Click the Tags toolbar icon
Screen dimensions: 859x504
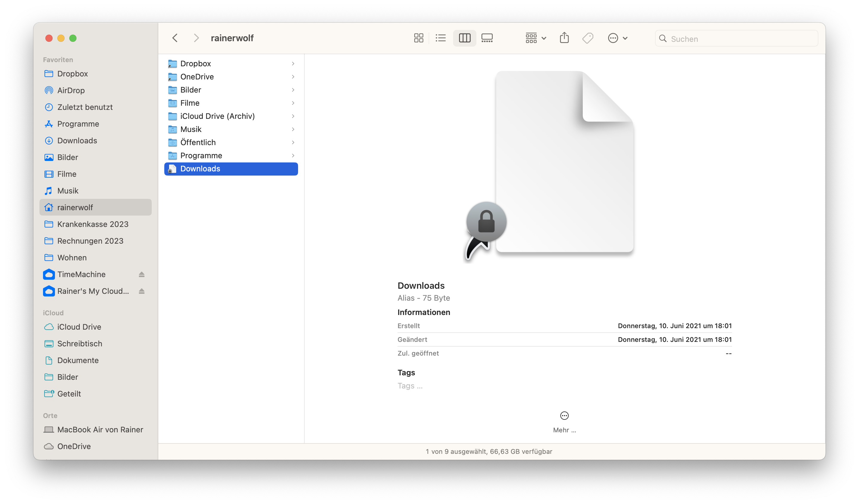588,38
